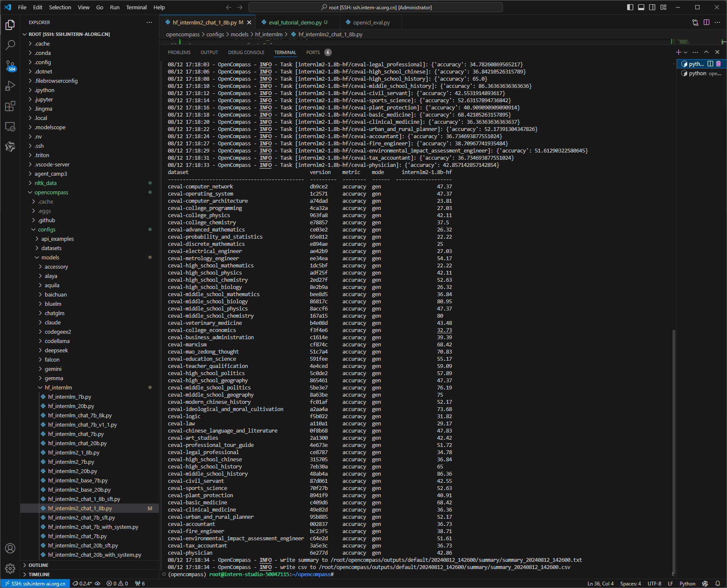
Task: Maximize terminal panel size with up chevron
Action: 706,52
